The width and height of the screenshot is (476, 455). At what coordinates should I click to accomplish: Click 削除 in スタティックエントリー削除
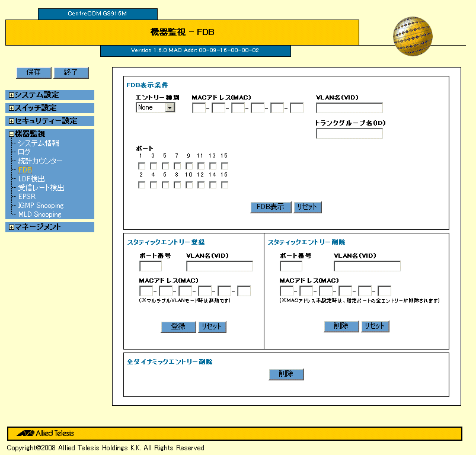pos(341,326)
